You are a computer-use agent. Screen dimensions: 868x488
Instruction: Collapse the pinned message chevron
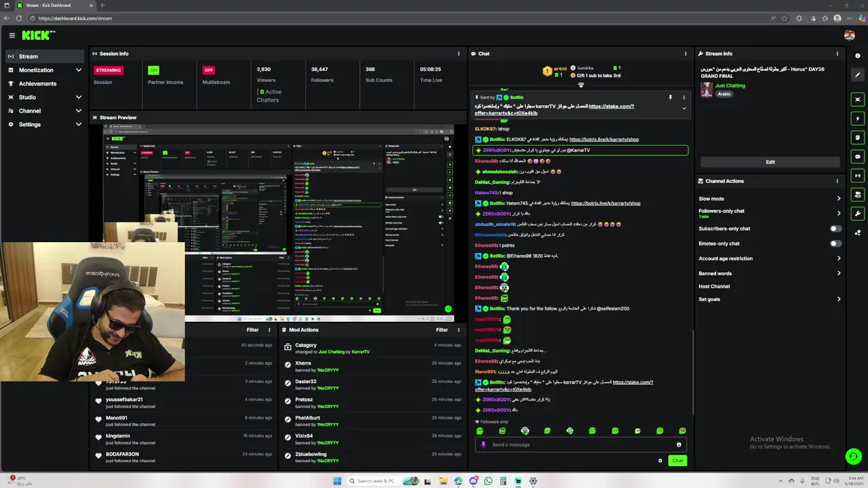(x=684, y=108)
